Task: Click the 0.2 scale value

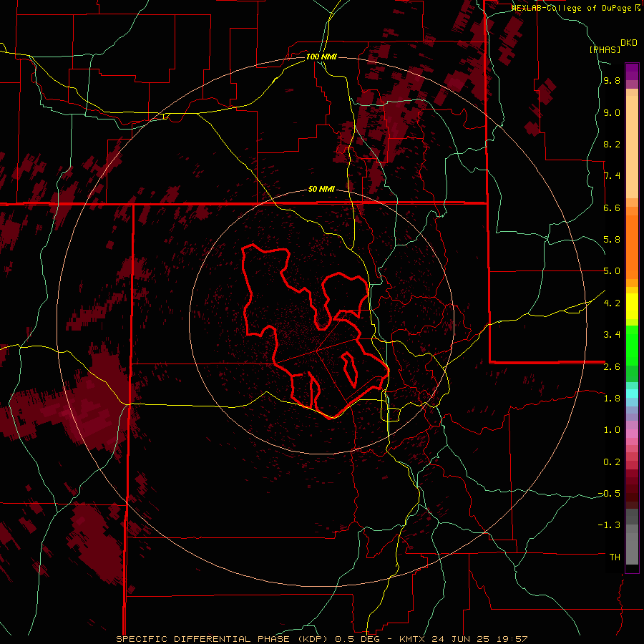Action: (x=612, y=462)
